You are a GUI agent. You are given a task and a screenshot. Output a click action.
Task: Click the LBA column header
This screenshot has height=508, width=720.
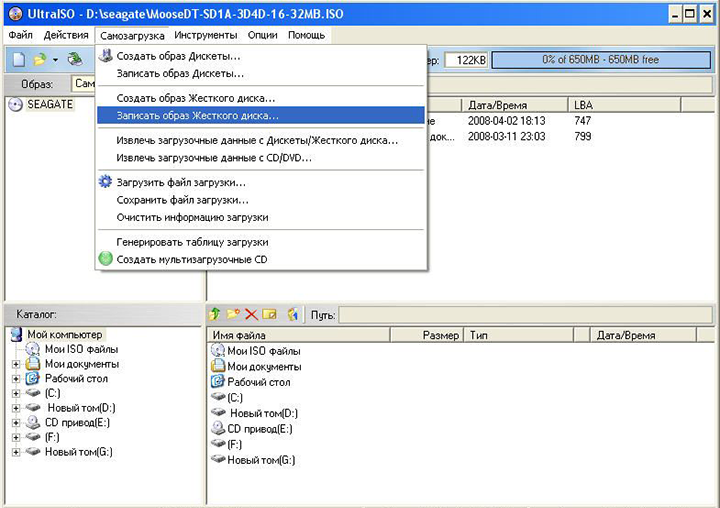point(624,105)
